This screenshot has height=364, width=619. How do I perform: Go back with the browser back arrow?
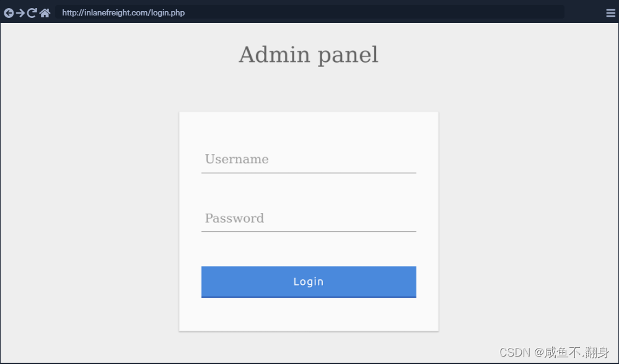coord(9,13)
